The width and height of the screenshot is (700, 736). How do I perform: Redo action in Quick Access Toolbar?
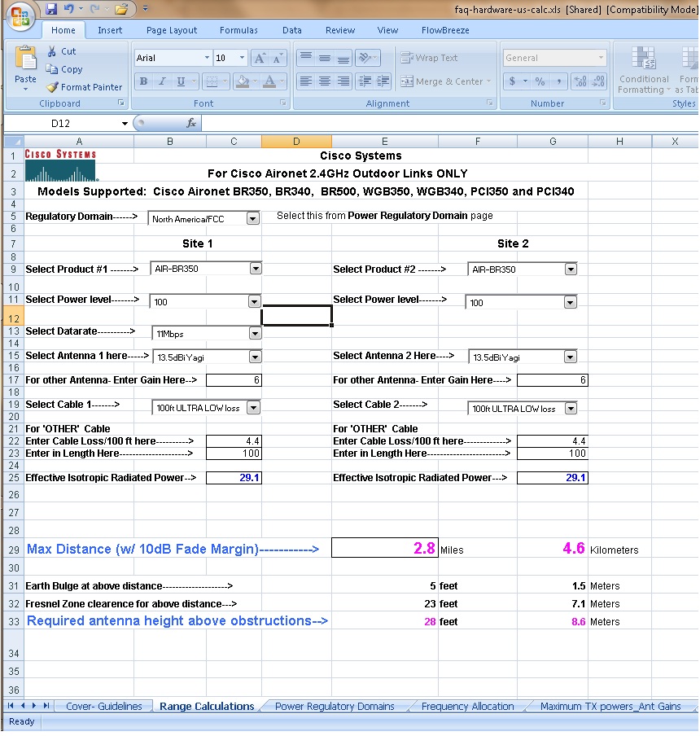95,8
